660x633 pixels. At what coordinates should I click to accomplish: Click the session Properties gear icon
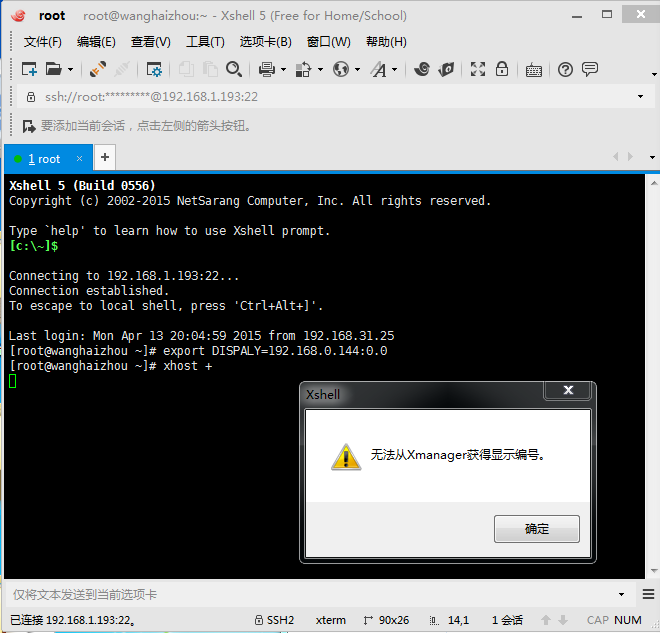[x=154, y=69]
